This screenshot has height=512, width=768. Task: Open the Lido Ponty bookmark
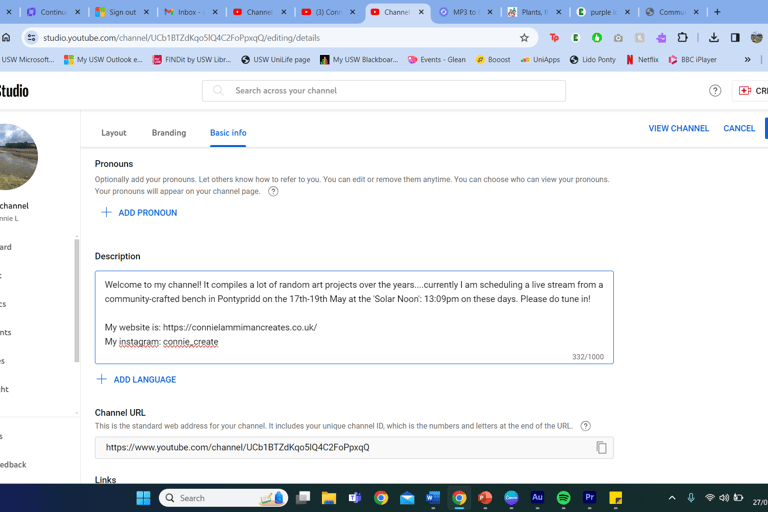(593, 60)
